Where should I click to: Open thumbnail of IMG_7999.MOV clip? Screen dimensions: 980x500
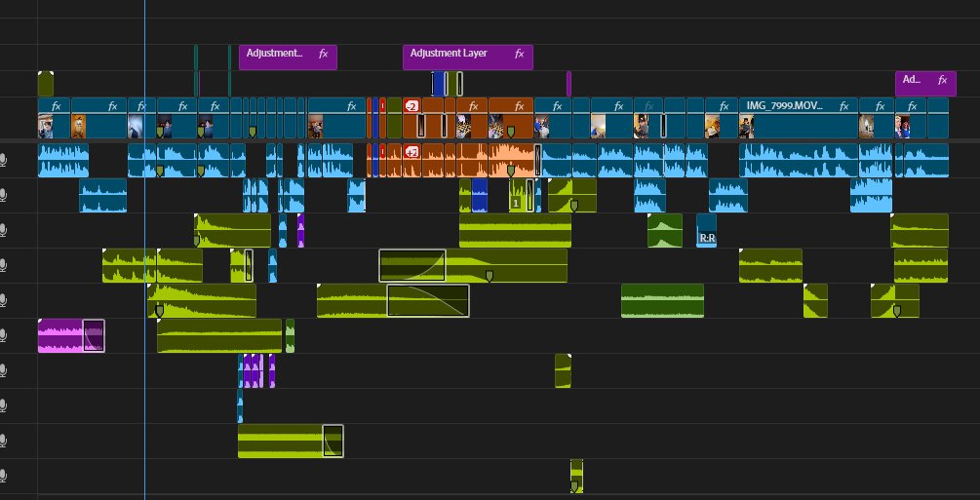[746, 127]
